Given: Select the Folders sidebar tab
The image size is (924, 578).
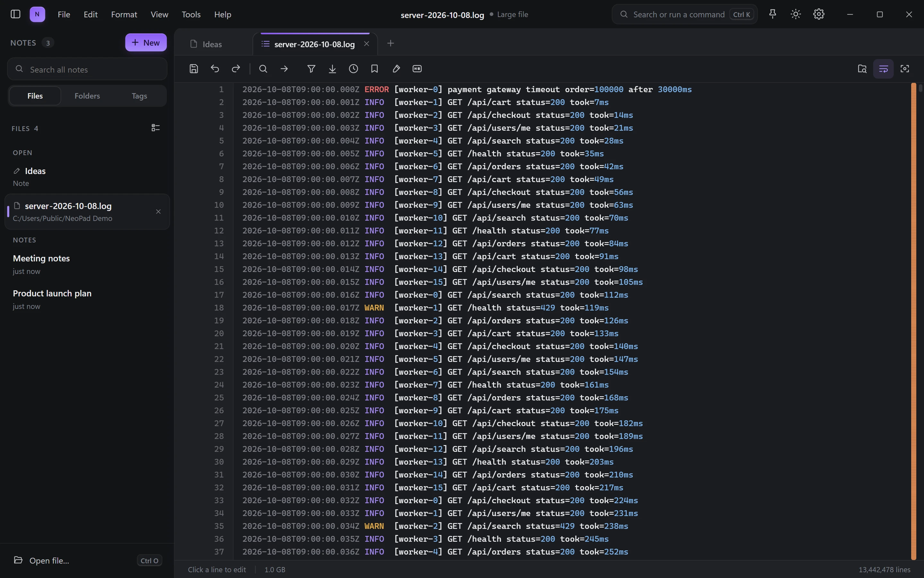Looking at the screenshot, I should click(87, 96).
